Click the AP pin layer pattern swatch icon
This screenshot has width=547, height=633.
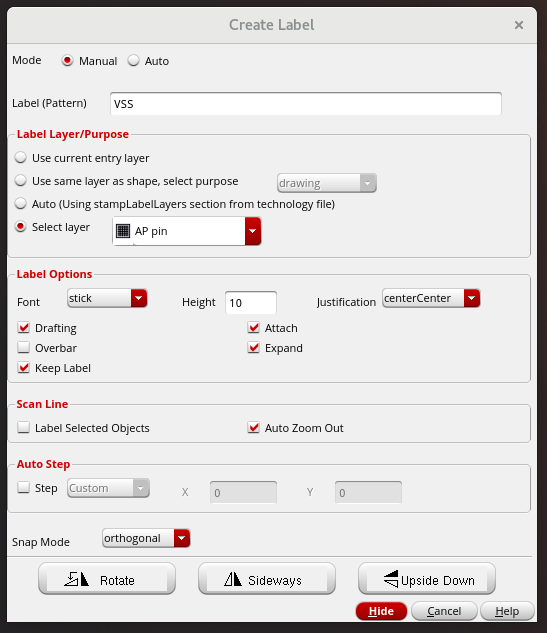click(x=123, y=231)
